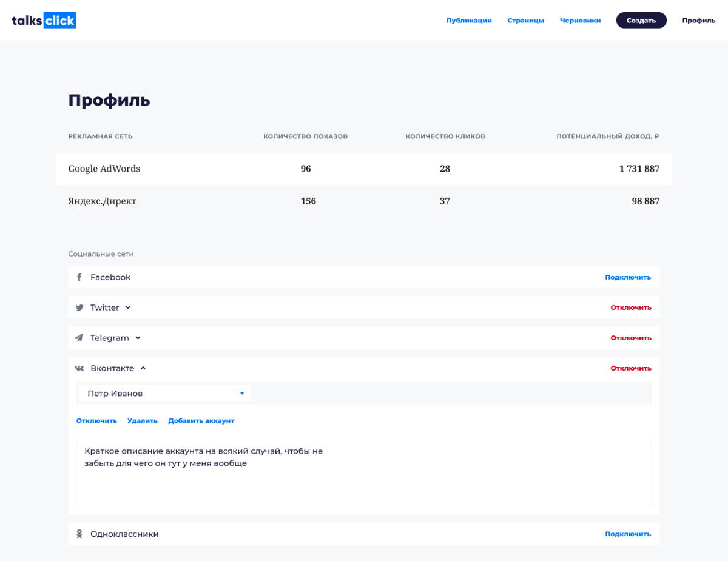This screenshot has height=561, width=728.
Task: Open Страницы in the top navigation
Action: (526, 21)
